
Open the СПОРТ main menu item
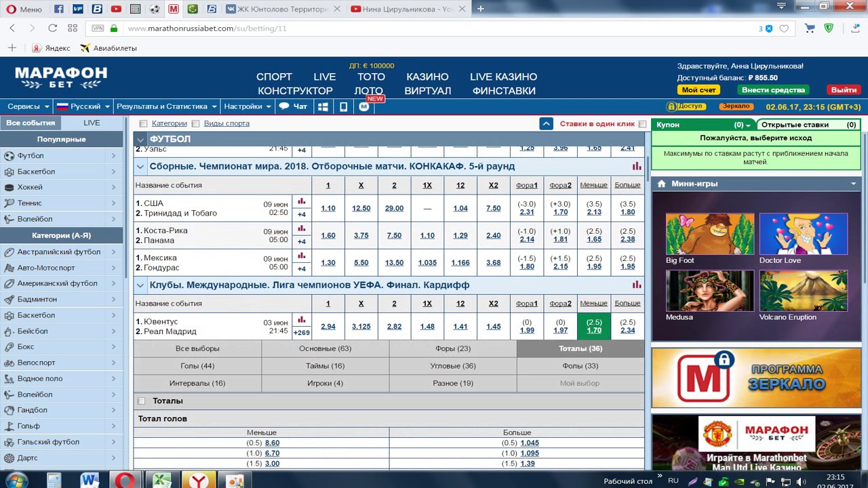click(274, 77)
